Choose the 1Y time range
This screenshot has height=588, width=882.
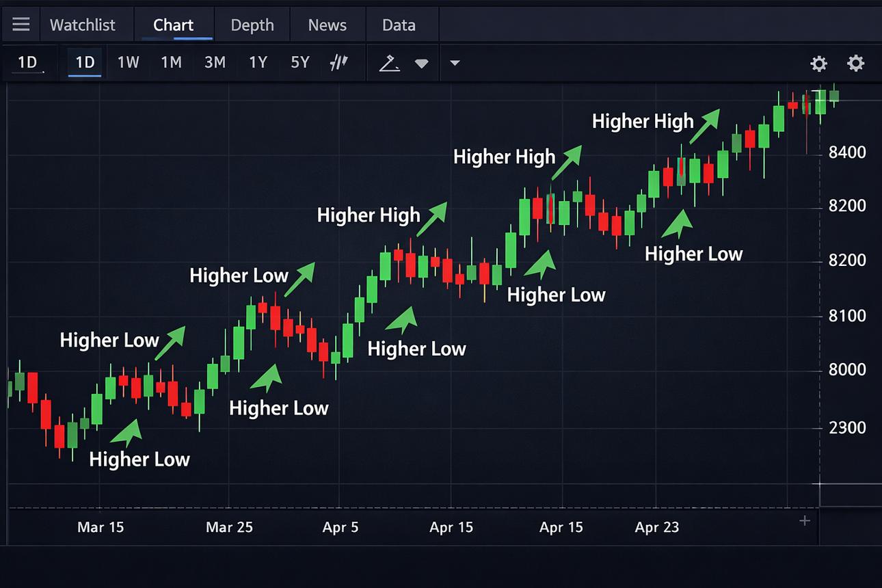coord(258,63)
